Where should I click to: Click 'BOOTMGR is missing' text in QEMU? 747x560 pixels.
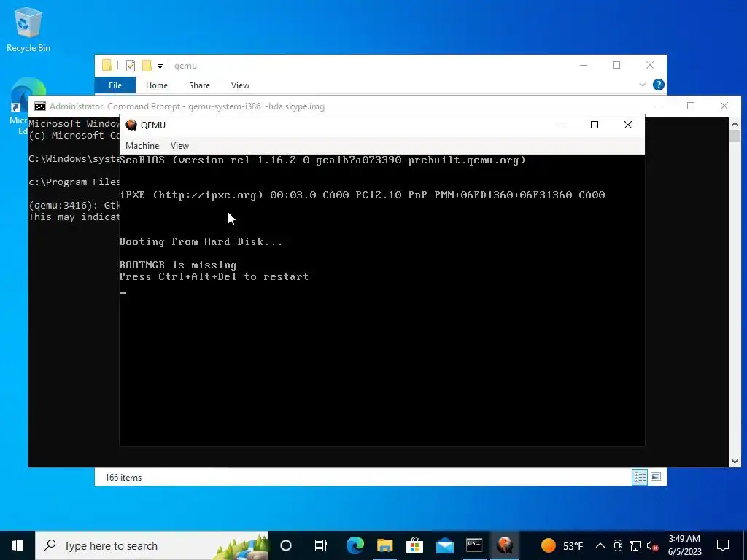(178, 265)
